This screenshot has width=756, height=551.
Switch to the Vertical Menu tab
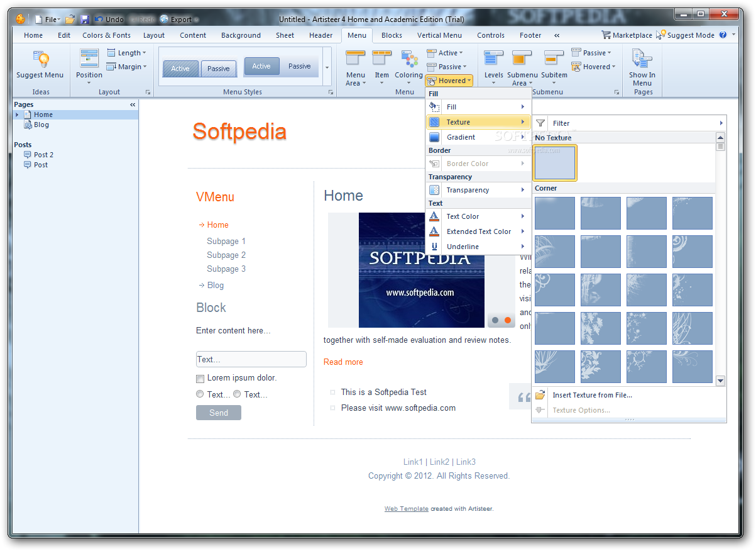pyautogui.click(x=439, y=35)
